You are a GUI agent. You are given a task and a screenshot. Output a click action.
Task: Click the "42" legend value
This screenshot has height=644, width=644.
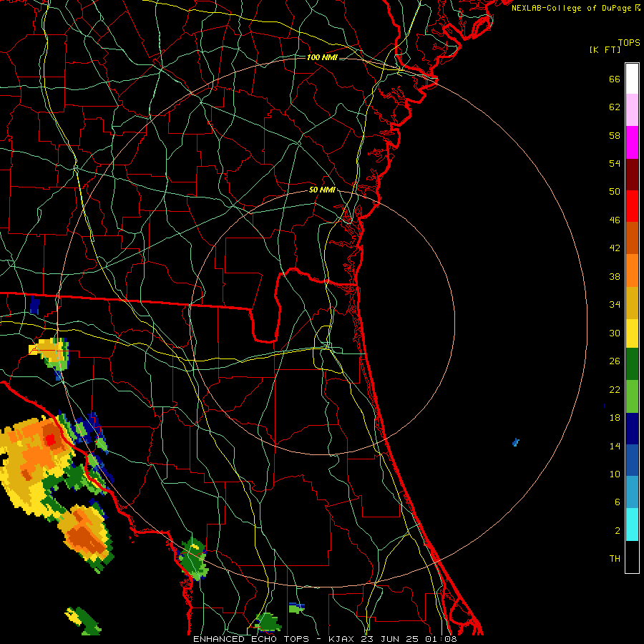(x=615, y=248)
